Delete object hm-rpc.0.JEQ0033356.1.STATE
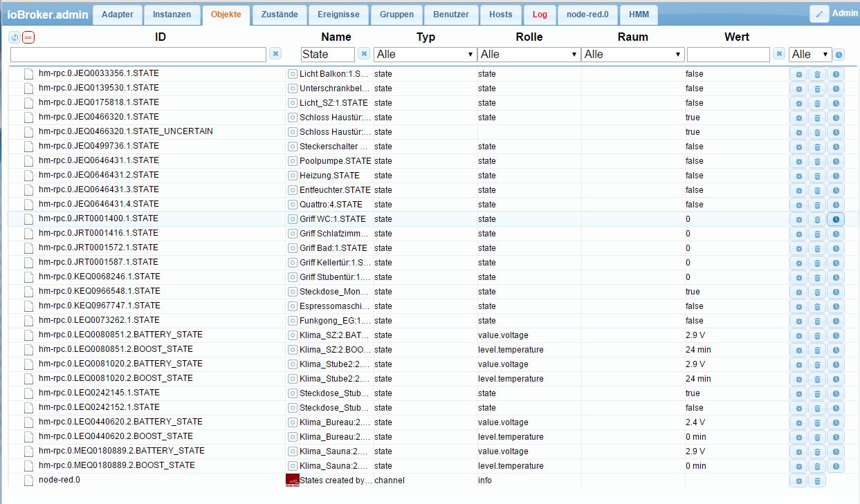The width and height of the screenshot is (860, 504). coord(817,74)
